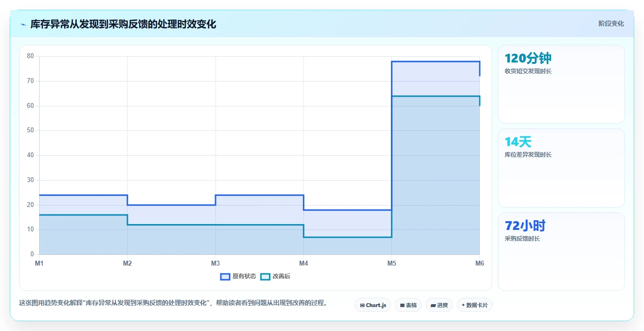Toggle the 原有状态 legend swatch
Viewport: 644px width, 331px height.
(225, 276)
